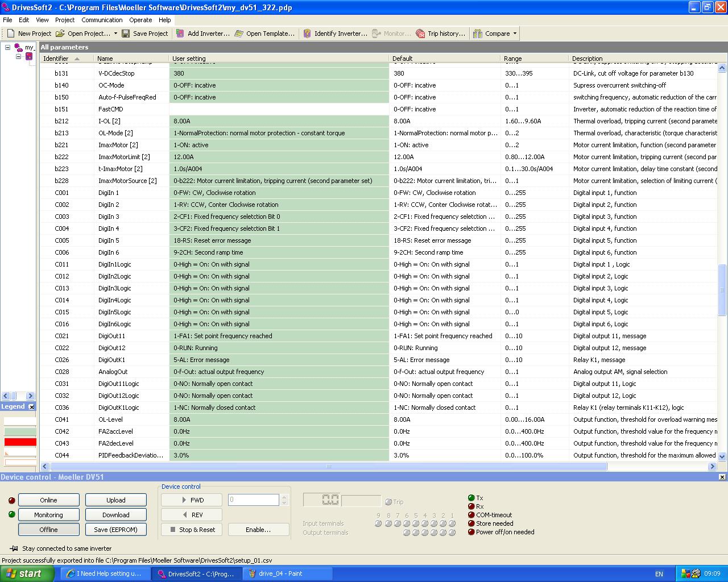Screen dimensions: 728x582
Task: Open the Operate menu
Action: [x=140, y=20]
